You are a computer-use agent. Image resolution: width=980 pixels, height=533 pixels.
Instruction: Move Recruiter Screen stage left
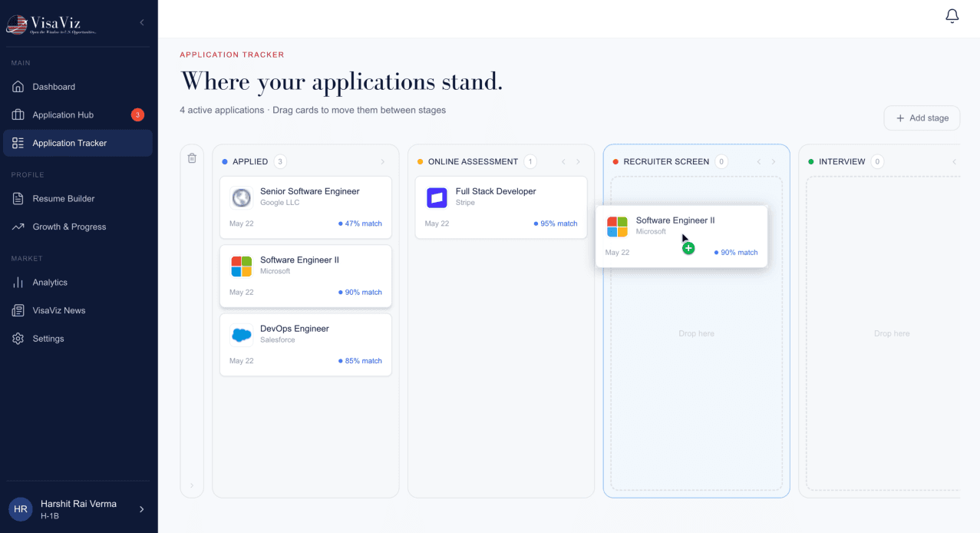[x=759, y=162]
